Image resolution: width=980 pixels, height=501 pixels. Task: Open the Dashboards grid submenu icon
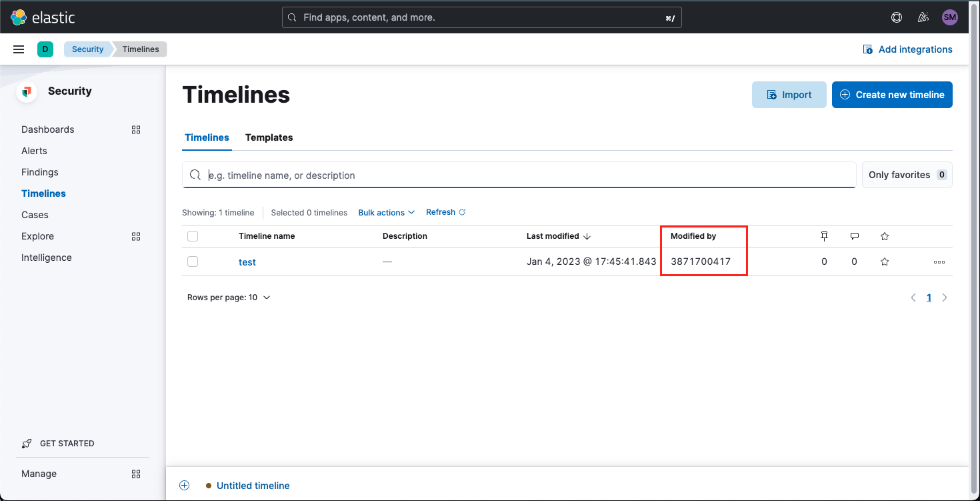[136, 129]
